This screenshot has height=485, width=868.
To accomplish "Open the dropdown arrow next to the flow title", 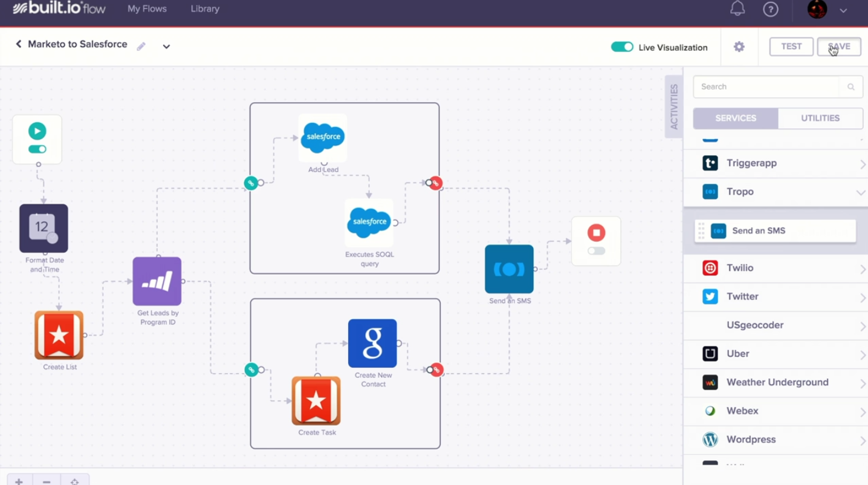I will click(166, 47).
